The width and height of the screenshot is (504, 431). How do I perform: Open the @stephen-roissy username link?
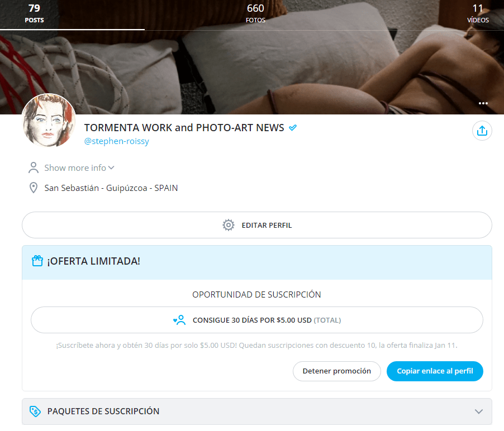pos(116,141)
